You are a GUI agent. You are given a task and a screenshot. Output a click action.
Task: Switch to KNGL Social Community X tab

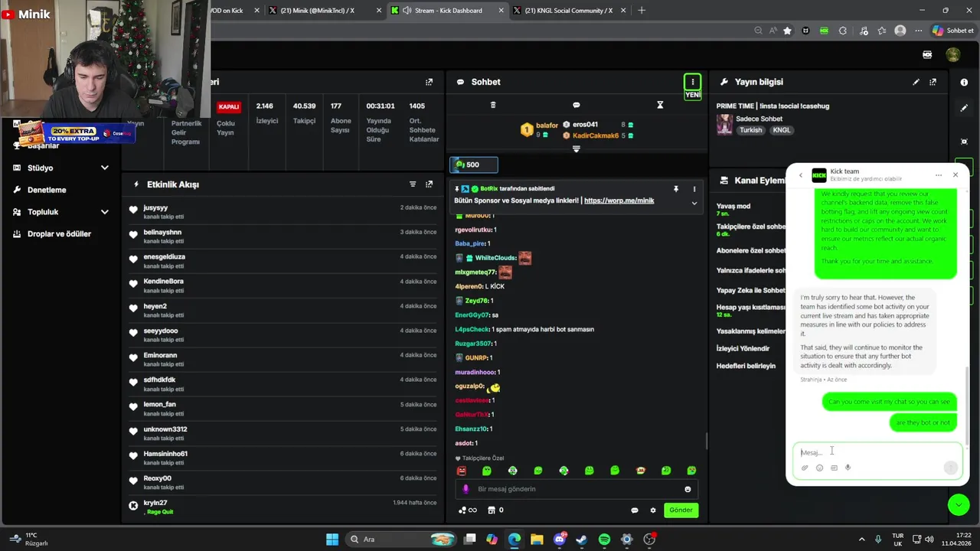[568, 11]
